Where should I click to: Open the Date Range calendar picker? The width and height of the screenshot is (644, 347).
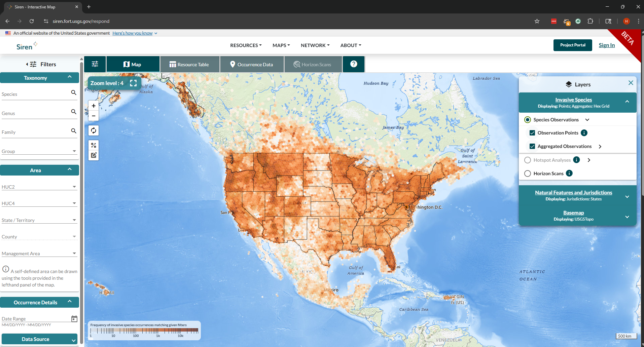[74, 318]
